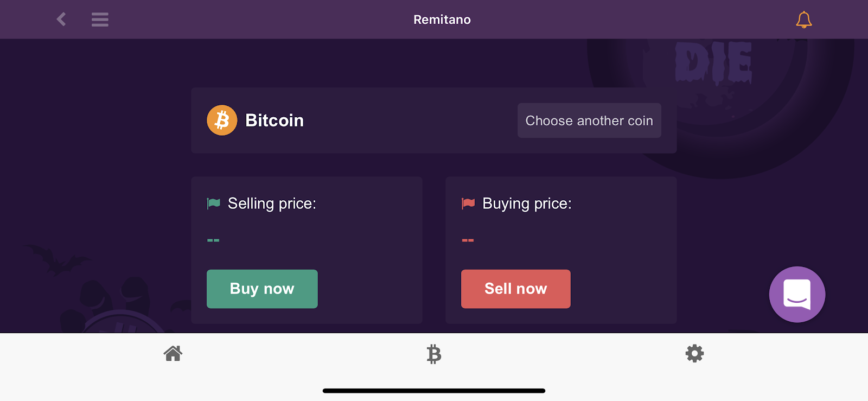Click the Bitcoin coin logo
868x401 pixels.
(222, 120)
